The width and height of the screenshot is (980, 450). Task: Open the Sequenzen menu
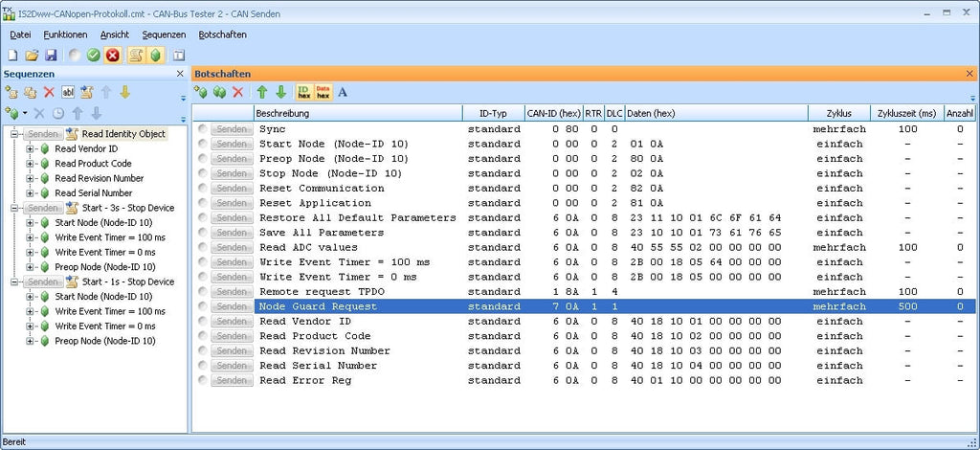click(x=164, y=35)
